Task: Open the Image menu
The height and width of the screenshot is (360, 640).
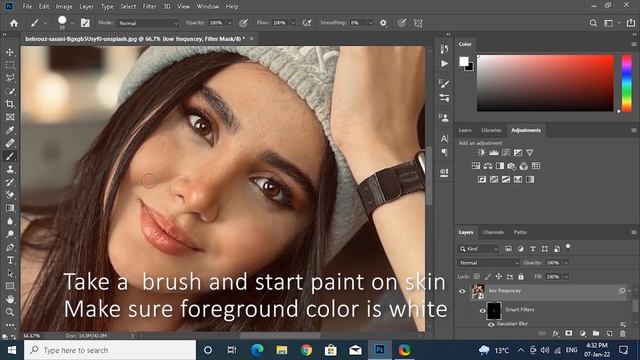Action: click(64, 7)
